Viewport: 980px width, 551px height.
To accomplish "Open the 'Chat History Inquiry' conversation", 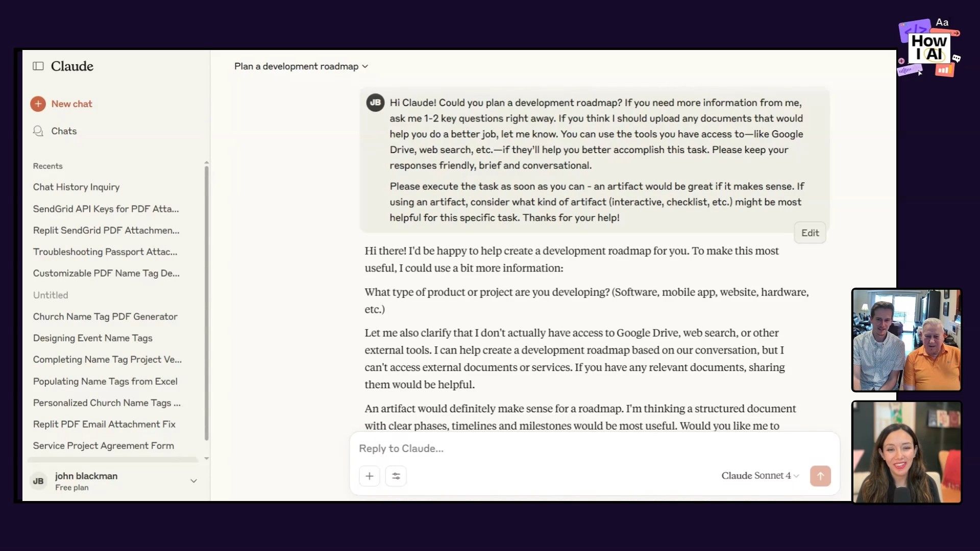I will point(76,187).
